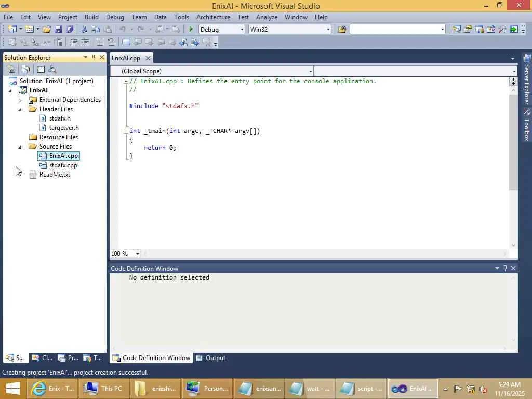532x399 pixels.
Task: Open the Find combo box dropdown arrow
Action: pyautogui.click(x=442, y=30)
